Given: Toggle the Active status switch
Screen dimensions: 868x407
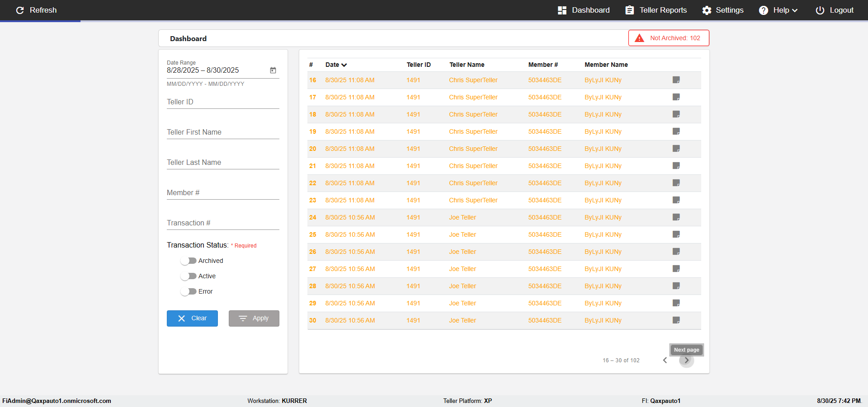Looking at the screenshot, I should tap(189, 276).
